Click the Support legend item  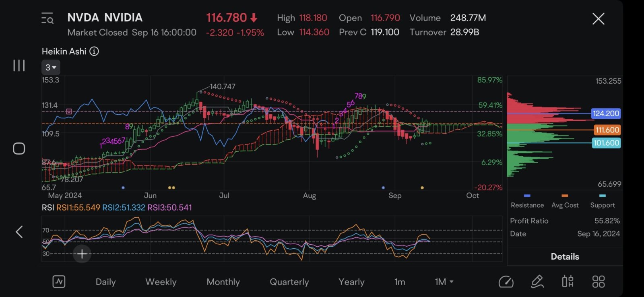603,202
